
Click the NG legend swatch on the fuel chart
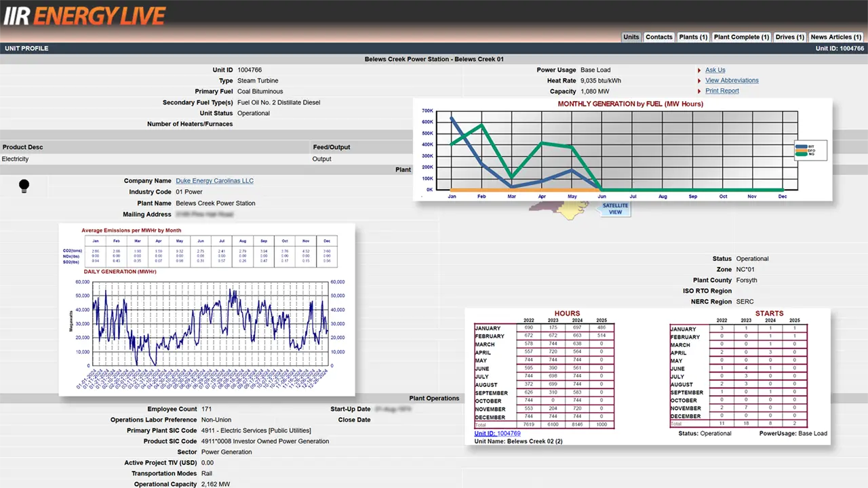(x=802, y=155)
